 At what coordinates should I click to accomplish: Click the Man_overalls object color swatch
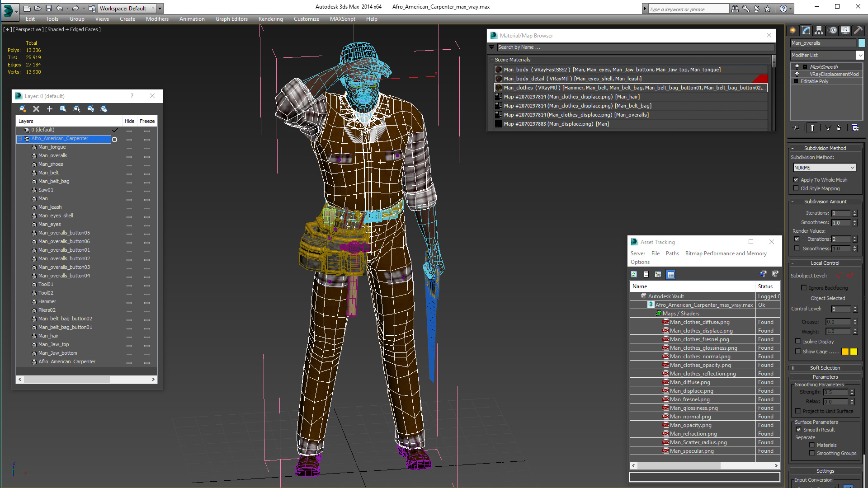tap(862, 43)
